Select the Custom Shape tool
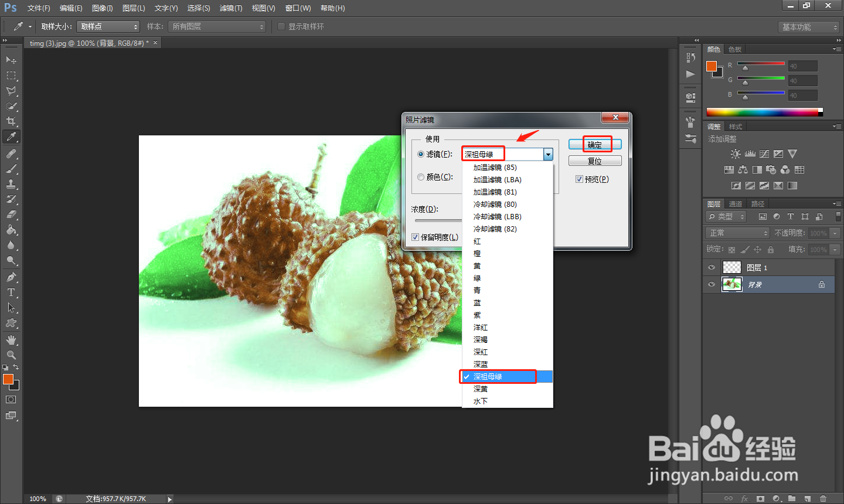 coord(11,323)
